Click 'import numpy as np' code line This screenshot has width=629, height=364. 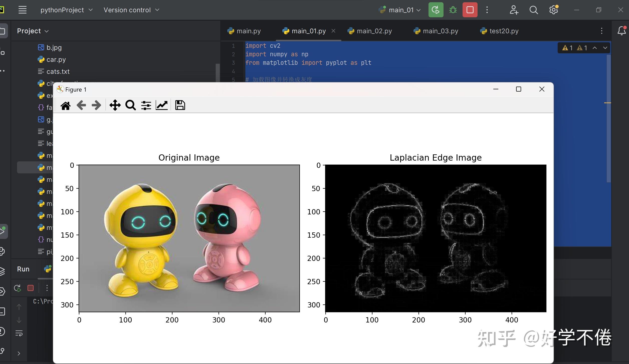point(277,54)
